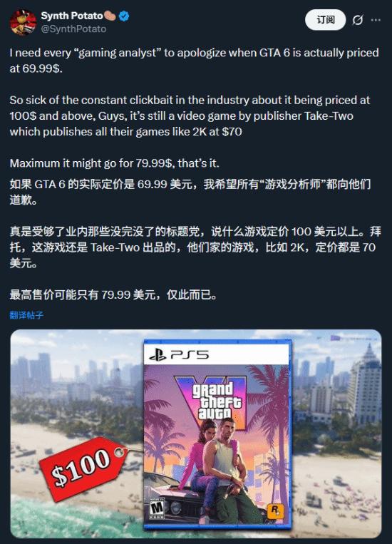Open Synth Potato's profile avatar

pos(23,22)
